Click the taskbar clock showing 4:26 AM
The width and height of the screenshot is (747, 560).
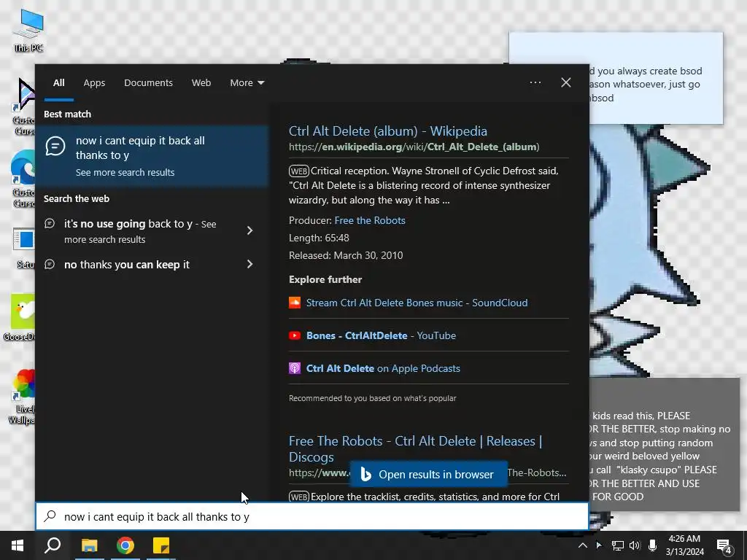coord(684,545)
